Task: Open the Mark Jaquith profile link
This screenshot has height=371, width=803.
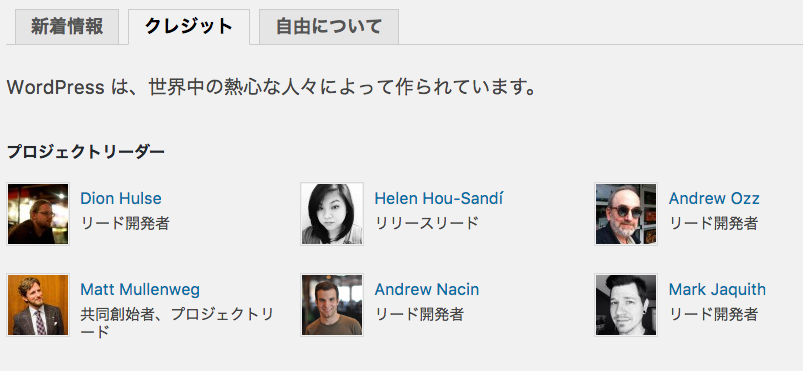Action: 717,290
